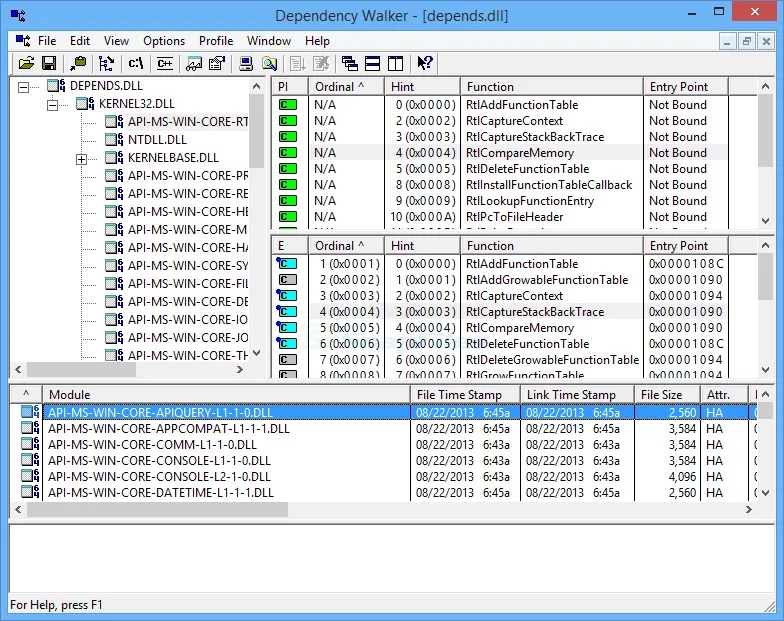Image resolution: width=784 pixels, height=621 pixels.
Task: Open the Properties toolbar icon
Action: click(x=217, y=64)
